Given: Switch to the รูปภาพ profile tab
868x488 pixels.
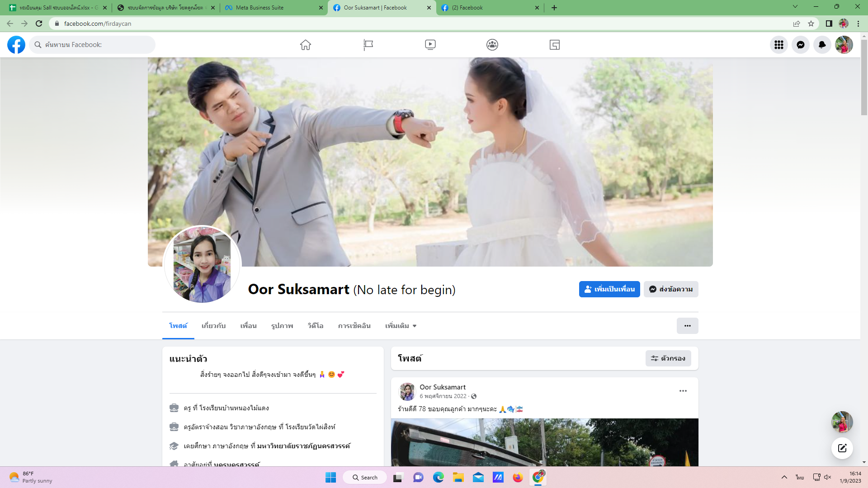Looking at the screenshot, I should tap(282, 326).
